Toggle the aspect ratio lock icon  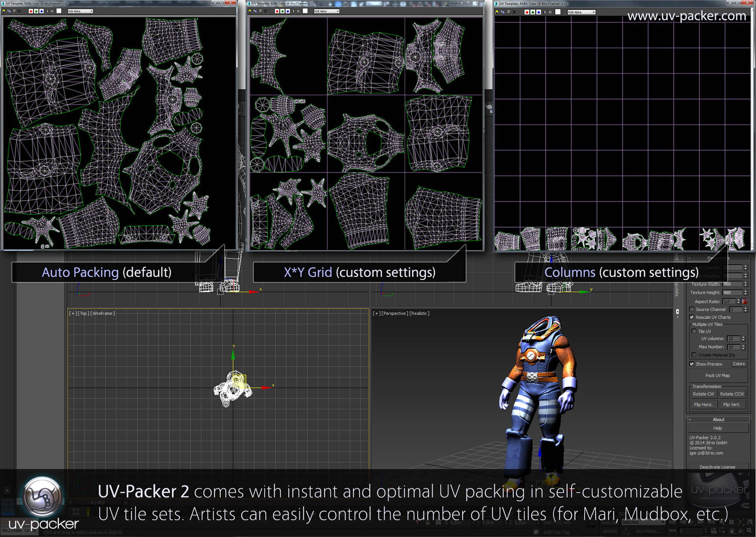pyautogui.click(x=744, y=301)
